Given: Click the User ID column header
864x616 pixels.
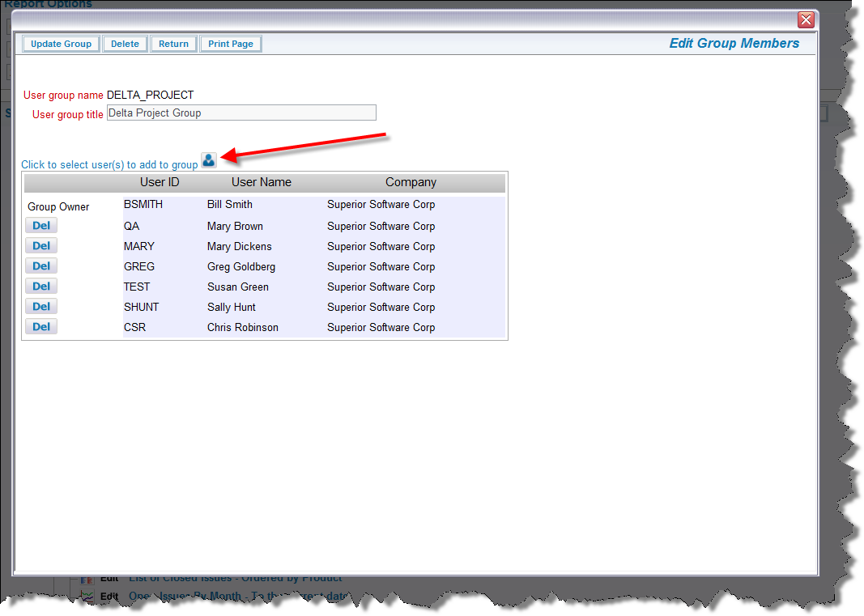Looking at the screenshot, I should pos(160,182).
